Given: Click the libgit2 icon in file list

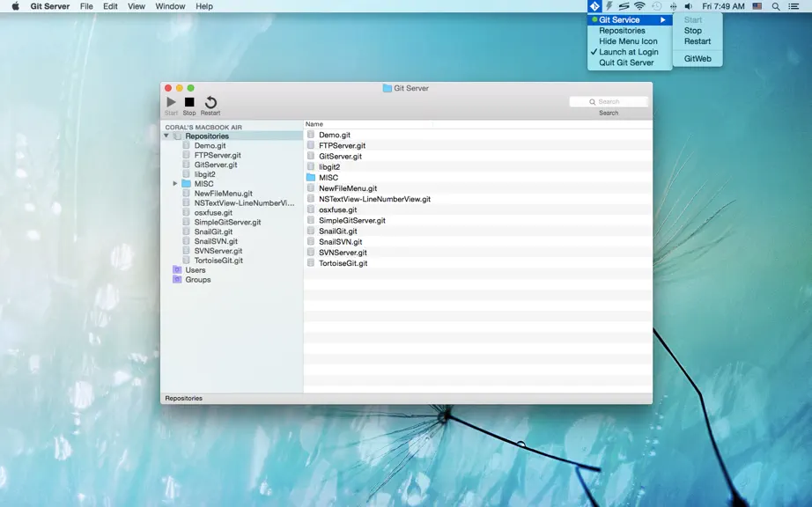Looking at the screenshot, I should point(311,166).
